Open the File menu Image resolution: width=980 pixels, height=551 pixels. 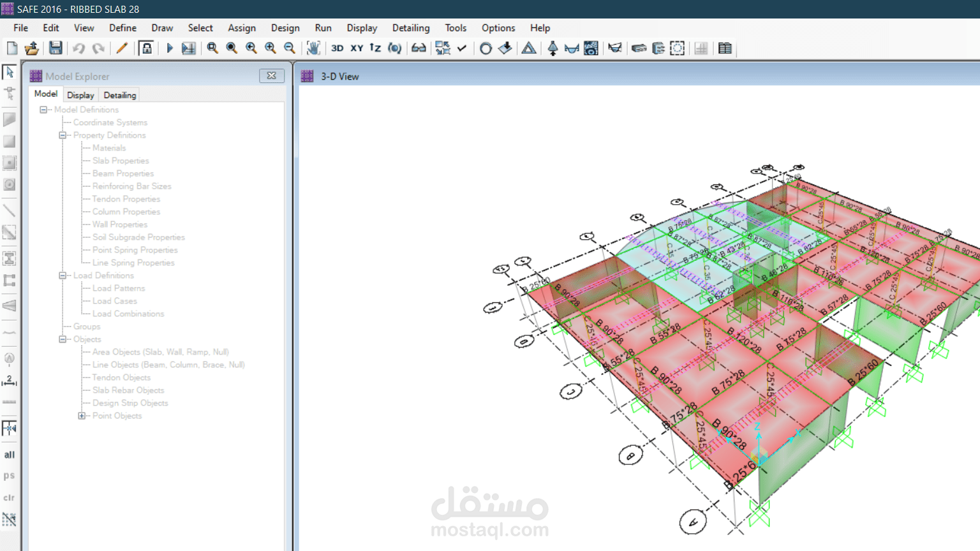coord(21,28)
